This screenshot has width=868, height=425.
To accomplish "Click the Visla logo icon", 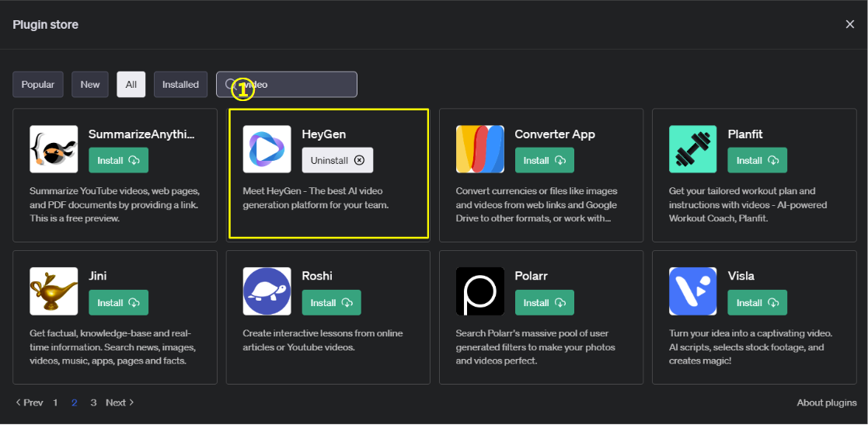I will [x=693, y=291].
